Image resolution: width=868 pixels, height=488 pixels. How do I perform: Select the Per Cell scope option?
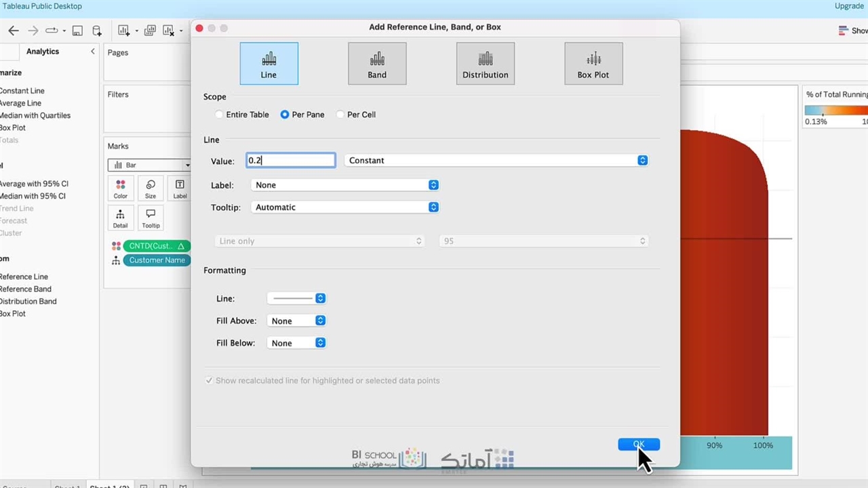[340, 115]
